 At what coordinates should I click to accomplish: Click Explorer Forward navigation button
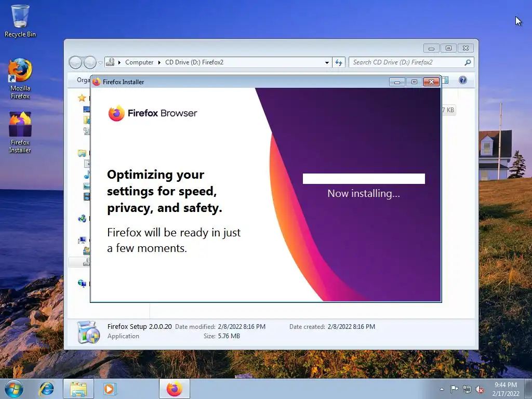click(90, 62)
